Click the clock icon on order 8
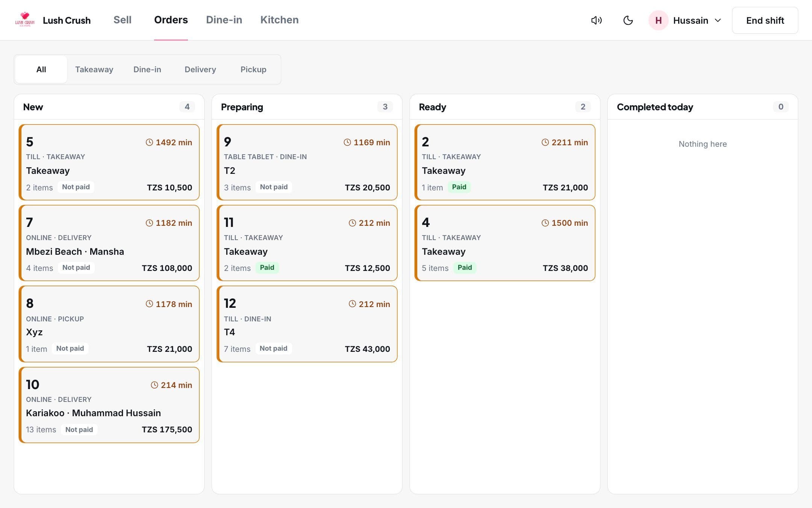Image resolution: width=812 pixels, height=508 pixels. point(149,304)
